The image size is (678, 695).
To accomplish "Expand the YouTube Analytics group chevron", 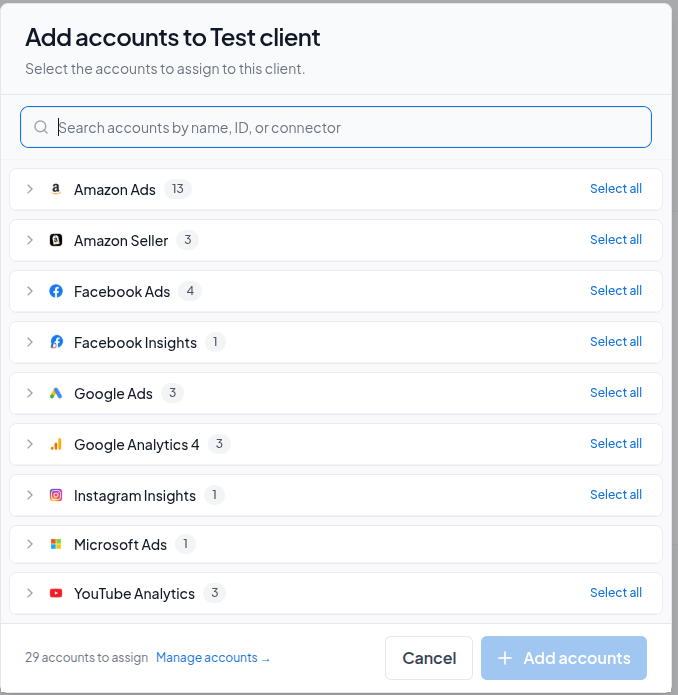I will tap(30, 593).
